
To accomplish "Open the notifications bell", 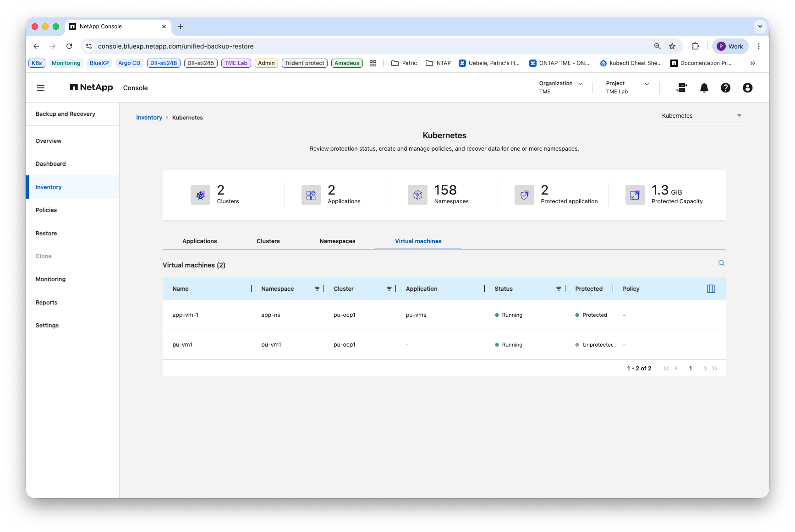I will pyautogui.click(x=704, y=88).
